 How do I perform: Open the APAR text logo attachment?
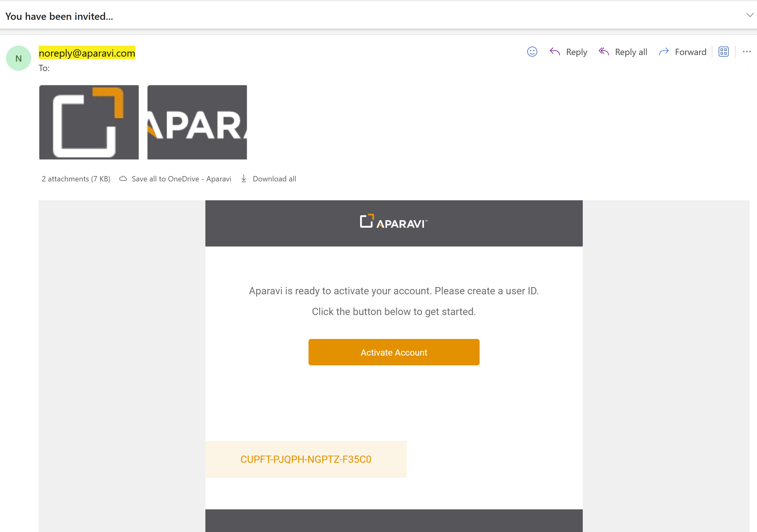197,122
